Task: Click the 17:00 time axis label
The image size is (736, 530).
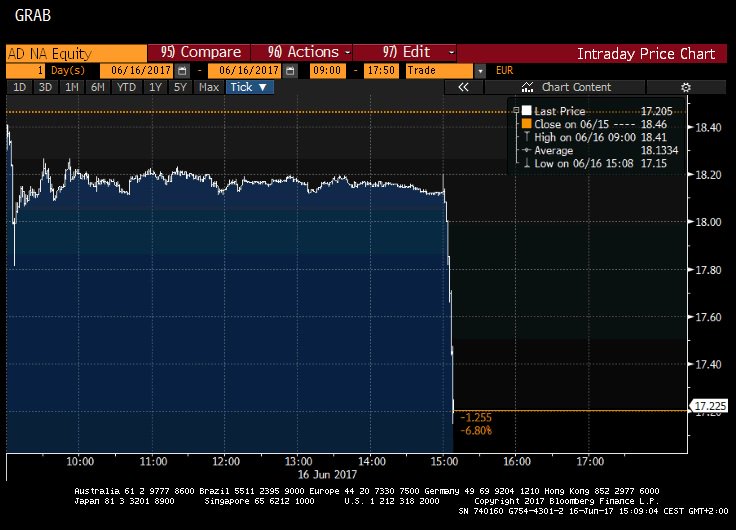Action: pos(590,461)
